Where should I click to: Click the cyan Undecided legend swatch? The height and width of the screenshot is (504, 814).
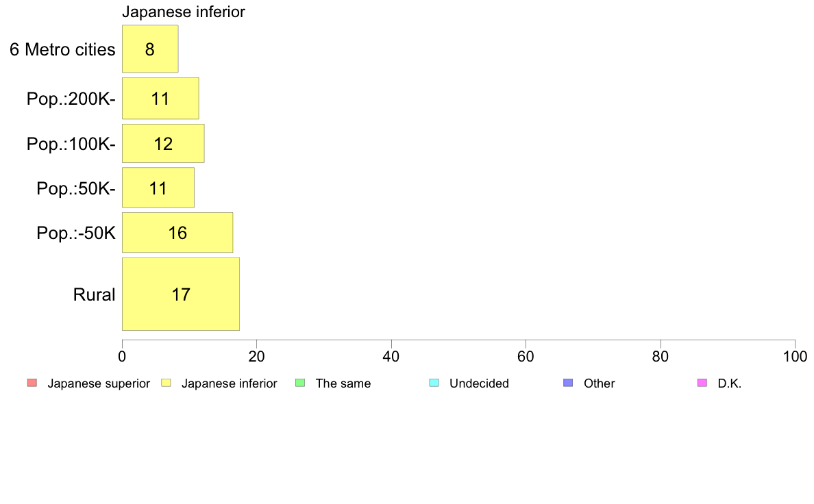[434, 383]
